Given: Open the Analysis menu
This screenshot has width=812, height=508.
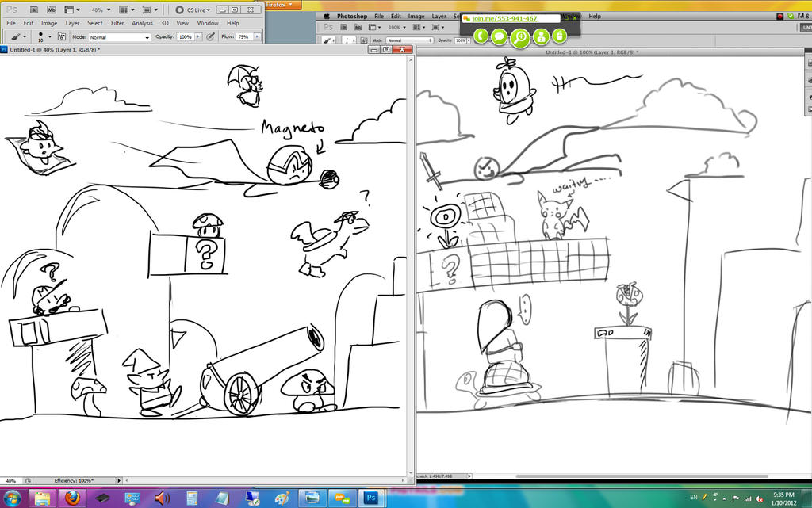Looking at the screenshot, I should point(143,23).
